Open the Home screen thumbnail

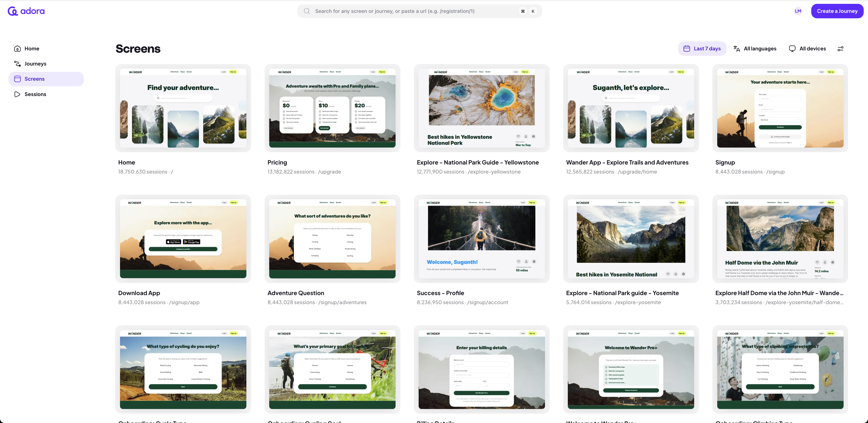[x=183, y=108]
